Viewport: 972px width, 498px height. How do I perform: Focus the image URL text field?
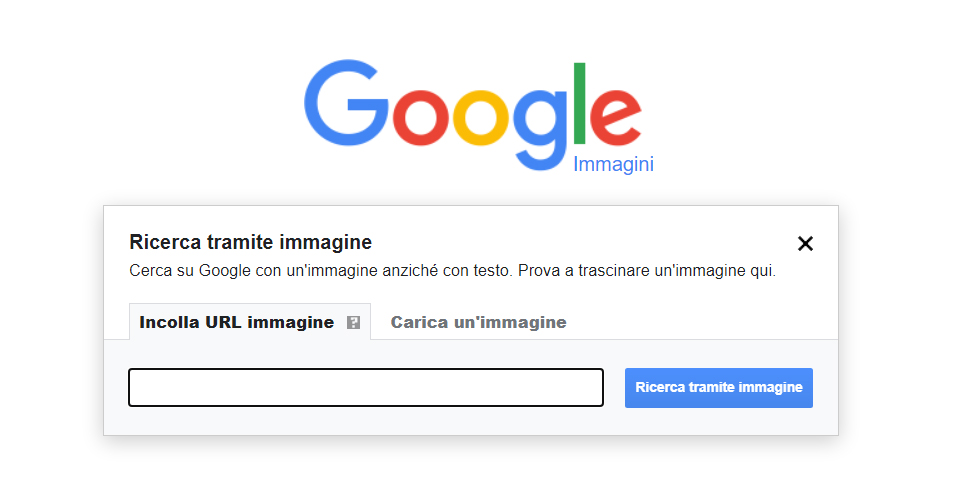coord(366,388)
